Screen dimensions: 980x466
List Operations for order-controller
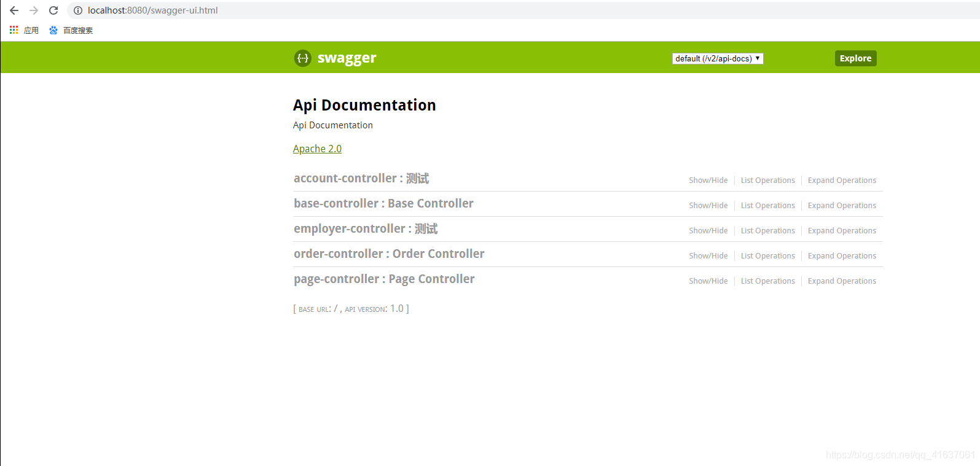(767, 256)
